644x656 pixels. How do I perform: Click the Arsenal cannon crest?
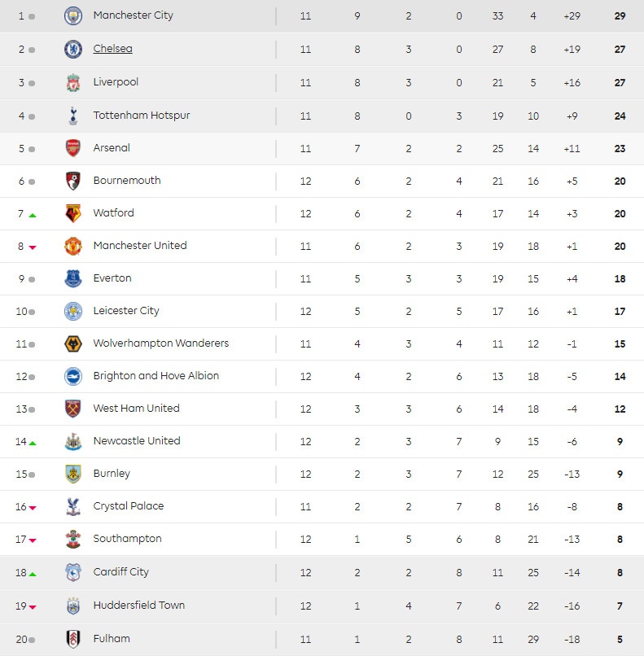(73, 148)
